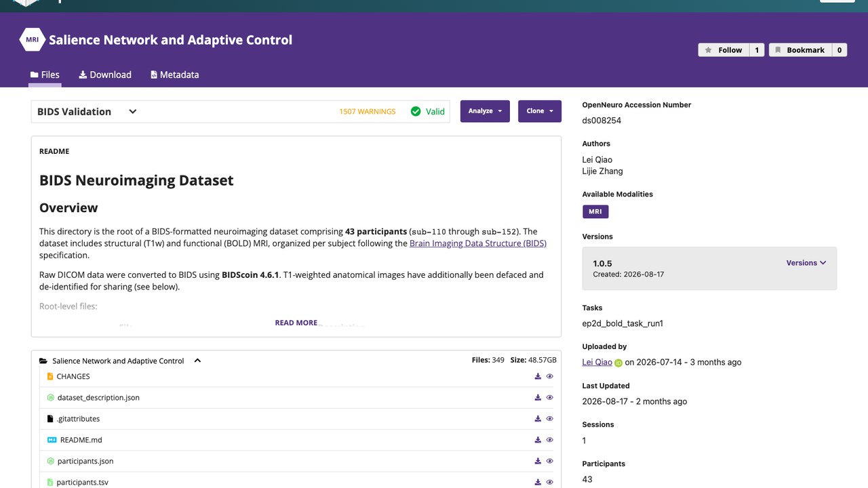This screenshot has height=488, width=868.
Task: View dataset_description.json with eye icon
Action: (550, 398)
